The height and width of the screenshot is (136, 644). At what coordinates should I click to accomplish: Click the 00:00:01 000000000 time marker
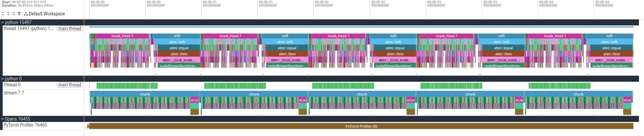(x=212, y=4)
